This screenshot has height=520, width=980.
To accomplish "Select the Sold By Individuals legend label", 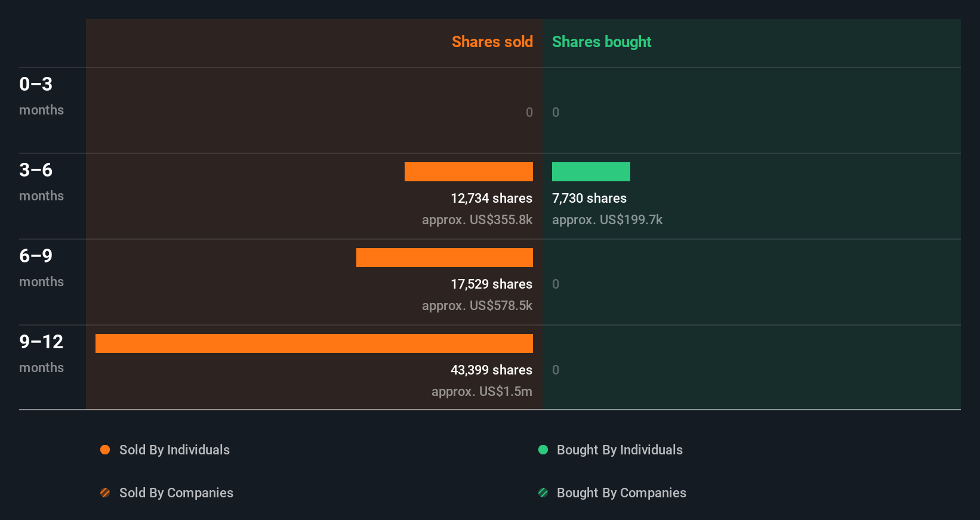I will 174,450.
